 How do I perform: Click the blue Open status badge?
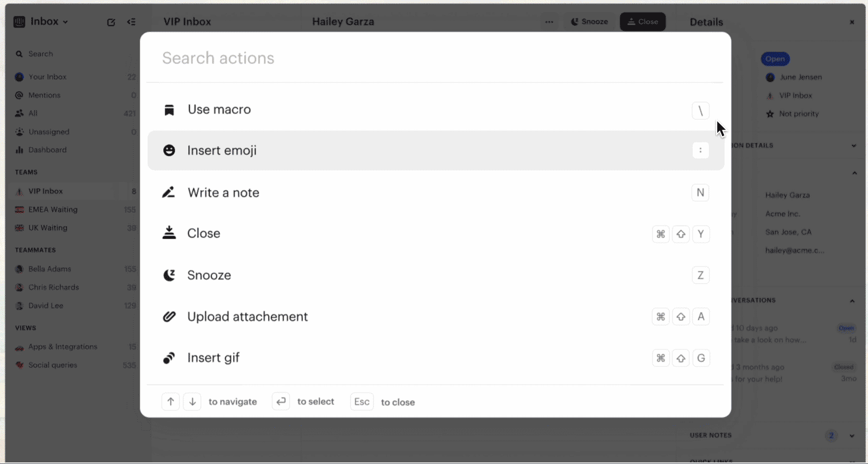pyautogui.click(x=775, y=59)
